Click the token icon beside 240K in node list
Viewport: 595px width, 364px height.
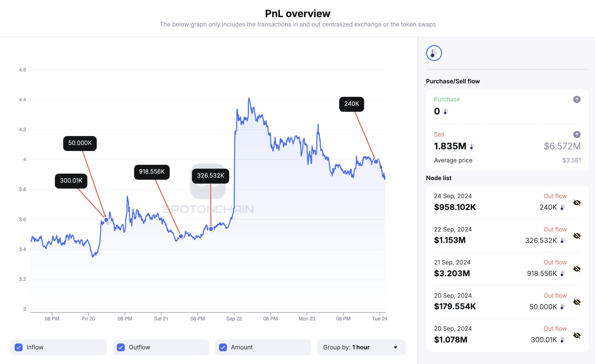click(563, 207)
